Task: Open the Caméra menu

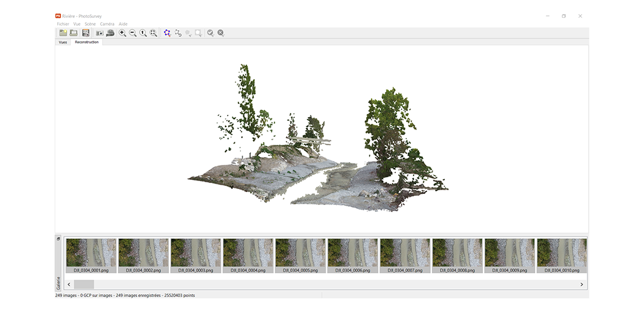Action: click(x=107, y=24)
